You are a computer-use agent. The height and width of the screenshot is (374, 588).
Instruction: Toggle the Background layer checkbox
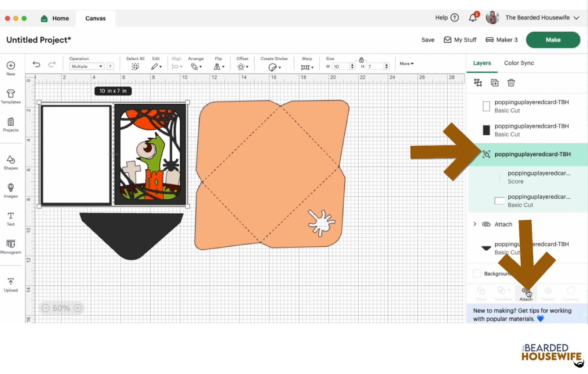[x=477, y=274]
